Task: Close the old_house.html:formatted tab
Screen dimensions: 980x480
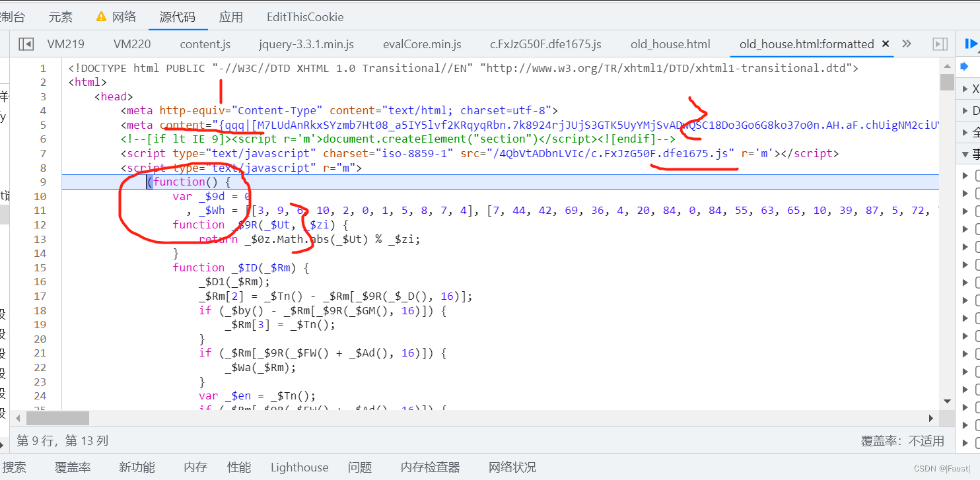Action: coord(886,44)
